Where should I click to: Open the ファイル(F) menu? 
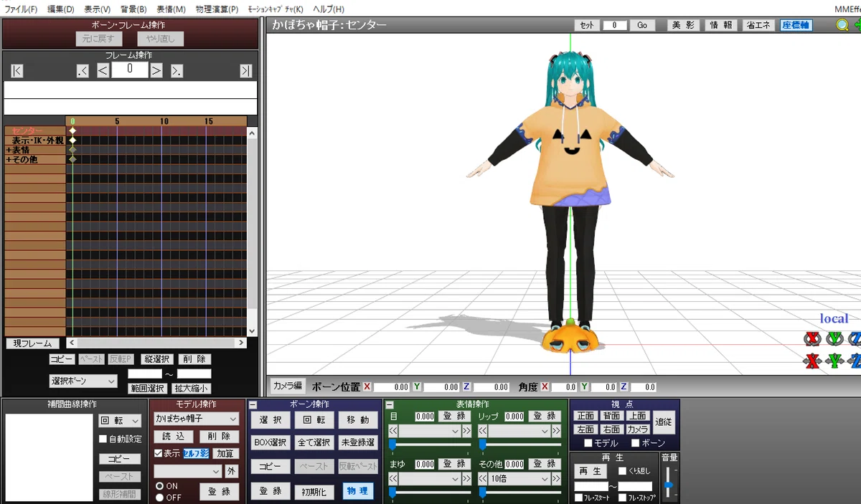pyautogui.click(x=21, y=9)
